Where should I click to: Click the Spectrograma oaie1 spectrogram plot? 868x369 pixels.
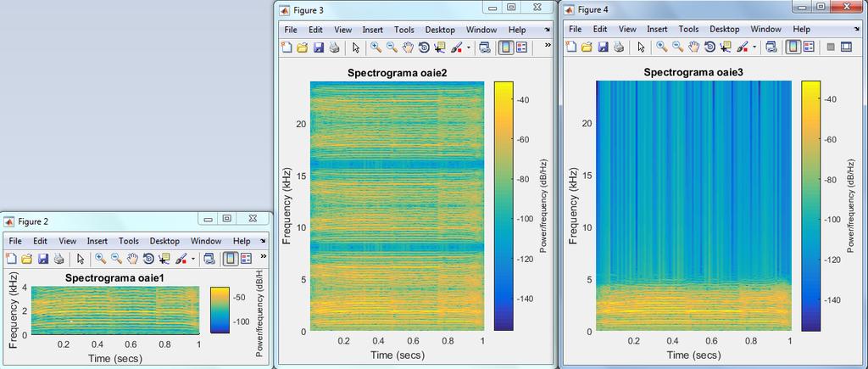pyautogui.click(x=115, y=310)
